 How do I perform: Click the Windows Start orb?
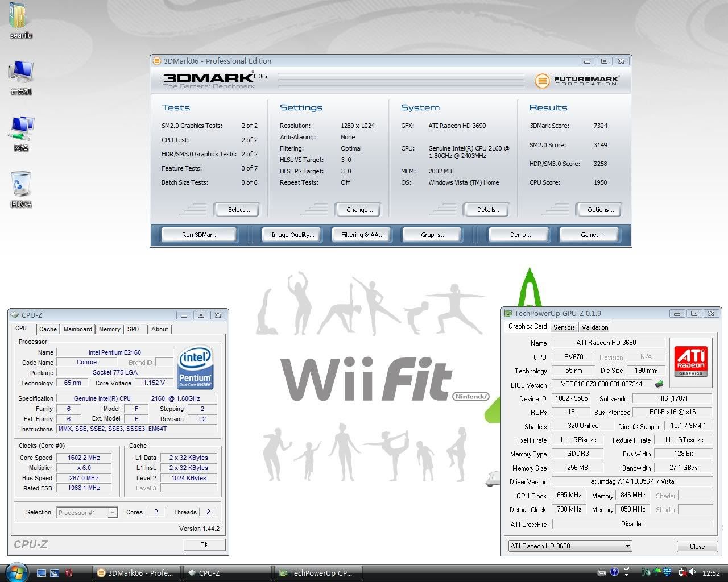[16, 572]
